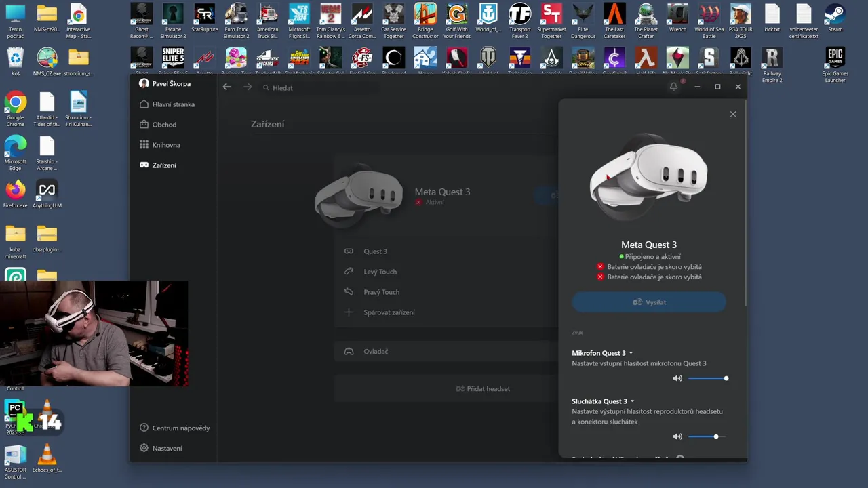The image size is (868, 488).
Task: Open Epic Games Launcher shortcut
Action: click(x=835, y=65)
